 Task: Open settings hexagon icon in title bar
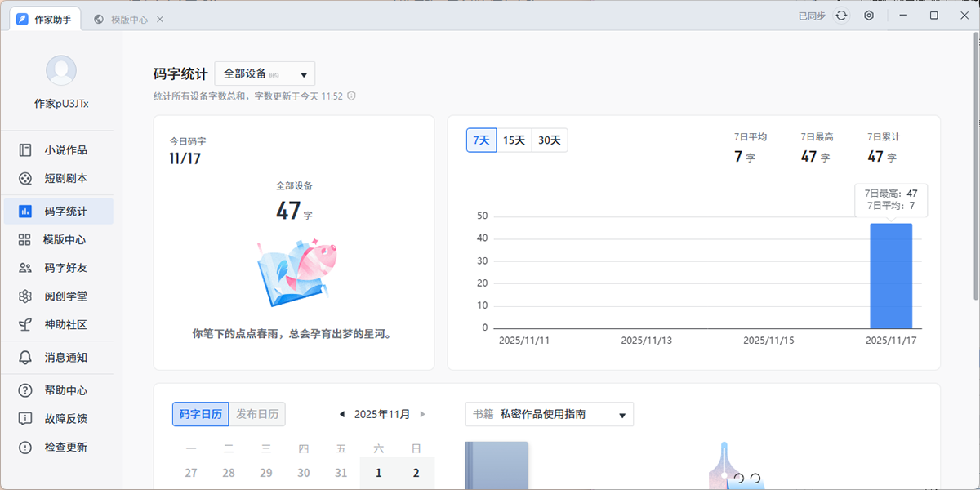[x=869, y=16]
